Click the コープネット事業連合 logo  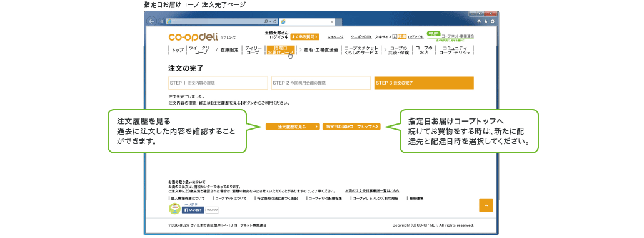tap(451, 36)
